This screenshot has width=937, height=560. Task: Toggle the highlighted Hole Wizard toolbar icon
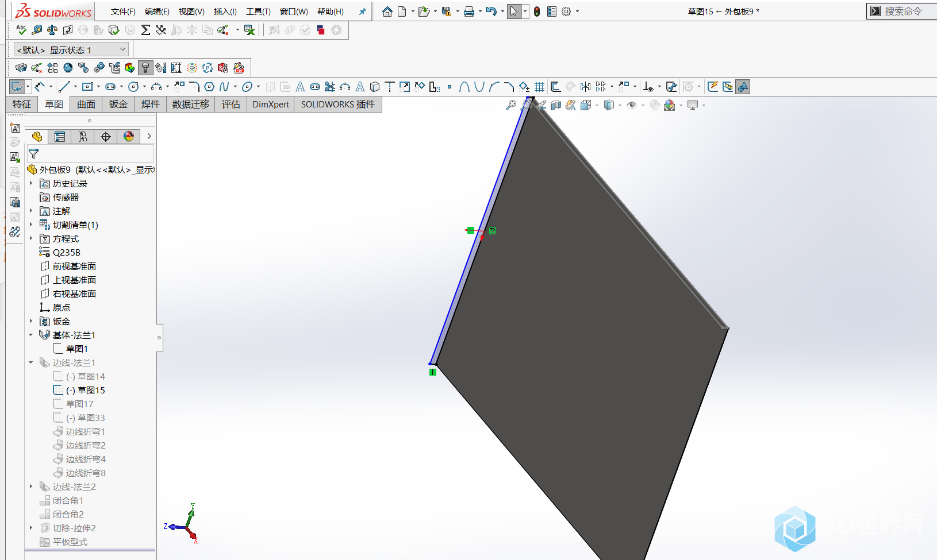tap(145, 68)
